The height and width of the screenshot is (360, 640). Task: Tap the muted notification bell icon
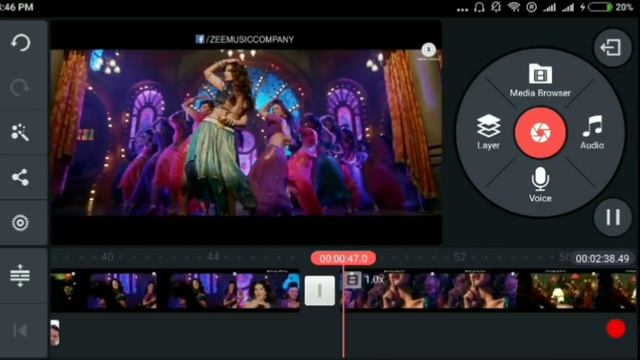[x=496, y=7]
